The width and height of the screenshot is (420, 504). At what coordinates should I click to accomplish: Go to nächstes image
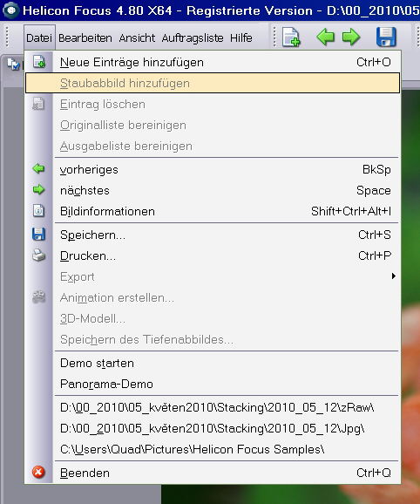coord(213,190)
